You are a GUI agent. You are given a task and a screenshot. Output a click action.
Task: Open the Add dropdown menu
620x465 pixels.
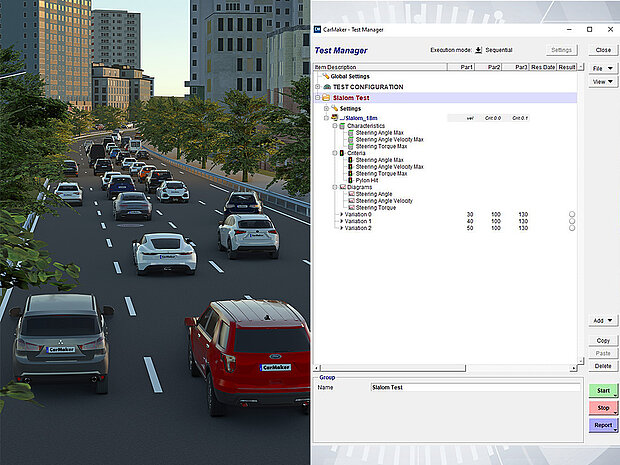[x=602, y=320]
